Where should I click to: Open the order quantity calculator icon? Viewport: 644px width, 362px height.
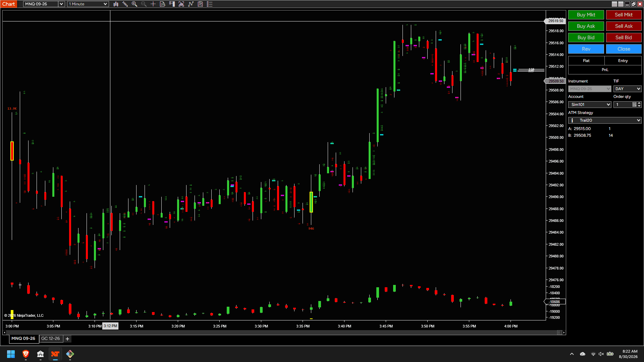coord(634,105)
